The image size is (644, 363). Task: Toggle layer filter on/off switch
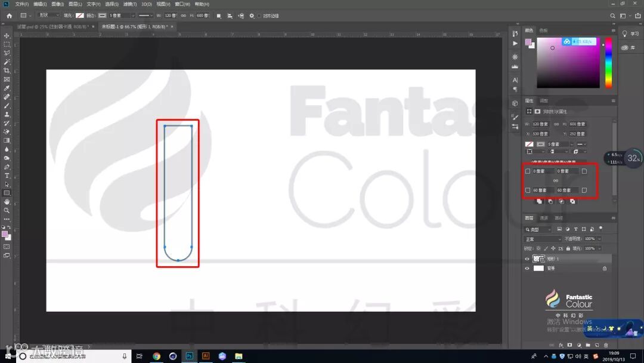(x=601, y=228)
